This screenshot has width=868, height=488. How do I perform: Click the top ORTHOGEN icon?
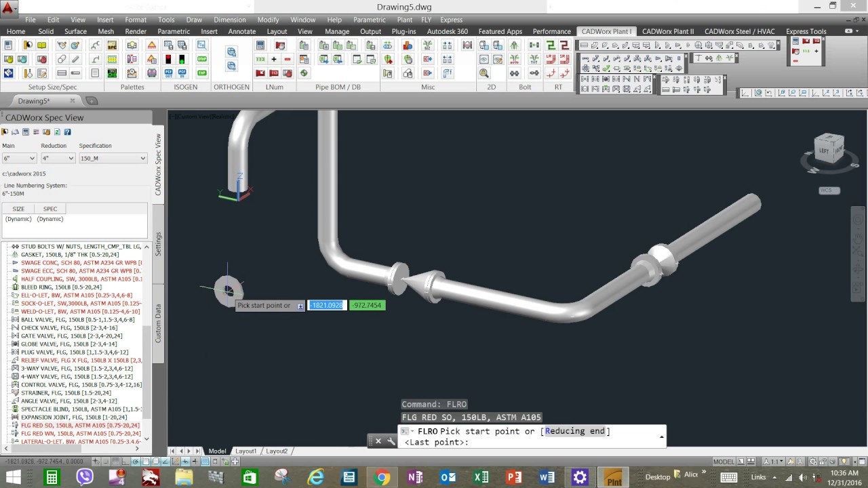click(231, 52)
